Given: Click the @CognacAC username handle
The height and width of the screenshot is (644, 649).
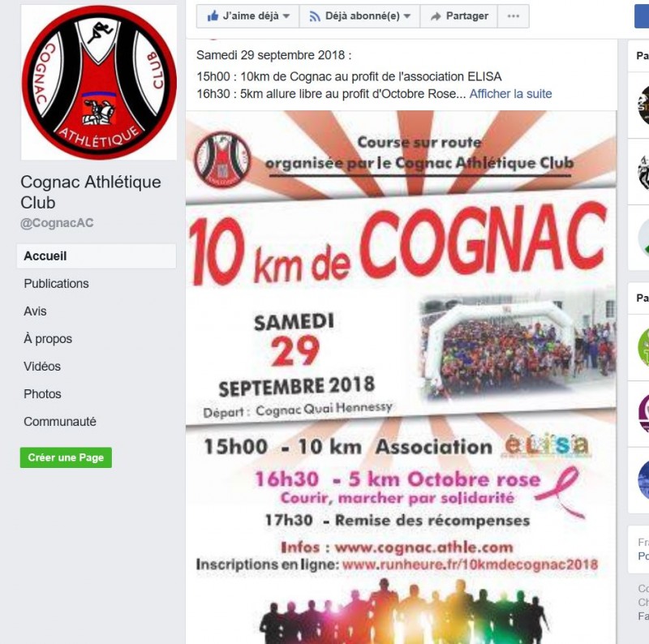Looking at the screenshot, I should (x=57, y=223).
